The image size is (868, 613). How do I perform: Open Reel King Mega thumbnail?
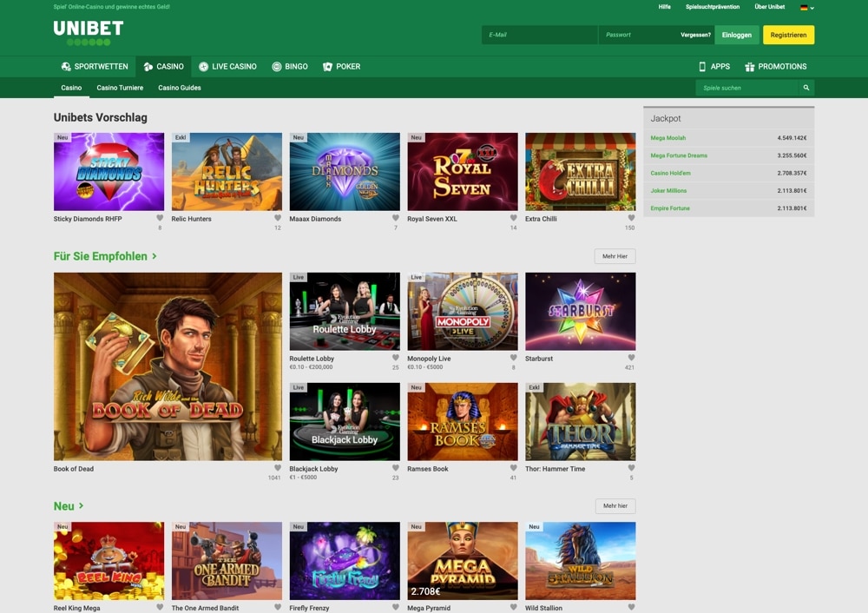(x=109, y=561)
